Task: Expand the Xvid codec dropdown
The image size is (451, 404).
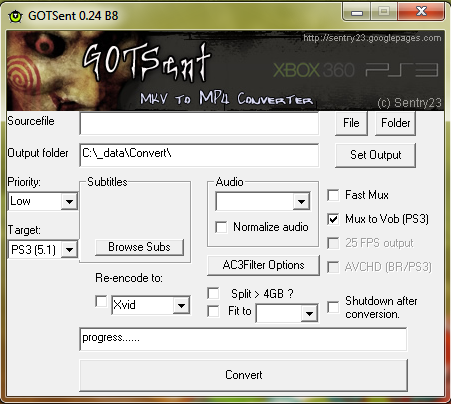Action: [151, 305]
